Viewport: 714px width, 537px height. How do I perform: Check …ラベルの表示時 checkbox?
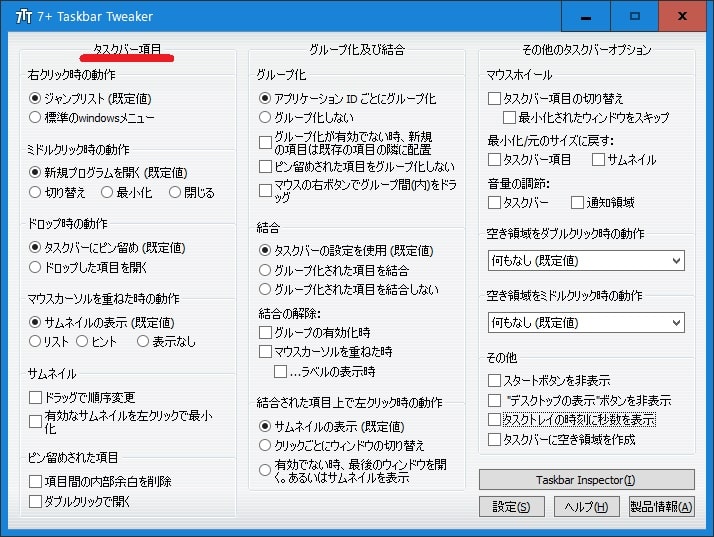click(x=280, y=372)
